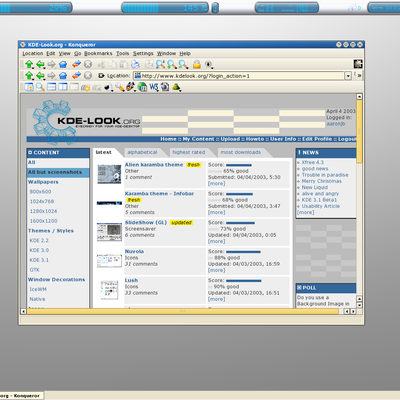Click the Cut scissors icon
400x400 pixels.
pos(101,64)
